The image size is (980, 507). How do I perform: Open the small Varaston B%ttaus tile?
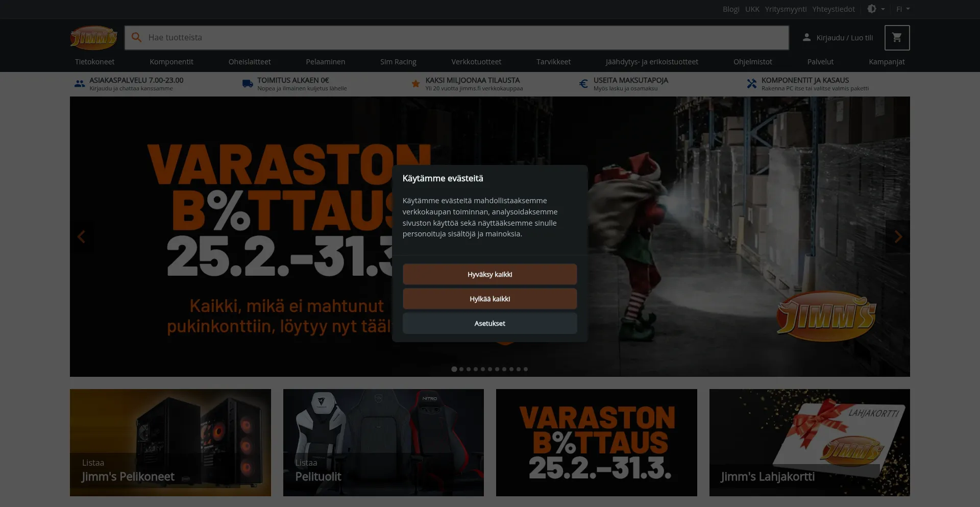tap(597, 443)
